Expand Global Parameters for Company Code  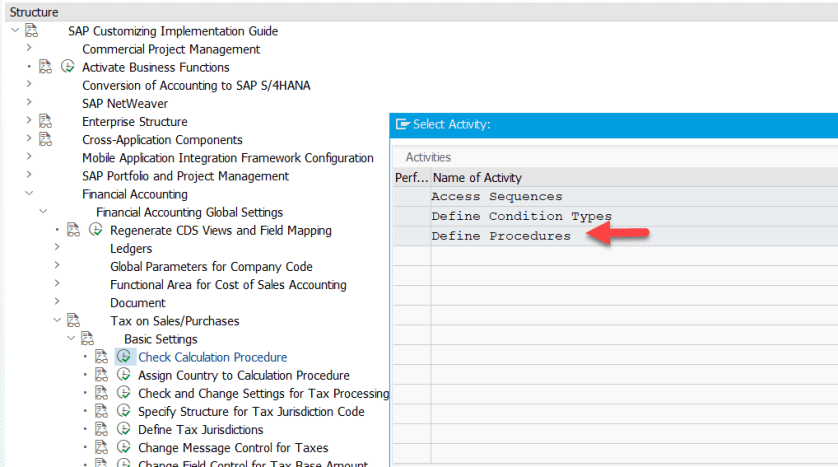57,266
